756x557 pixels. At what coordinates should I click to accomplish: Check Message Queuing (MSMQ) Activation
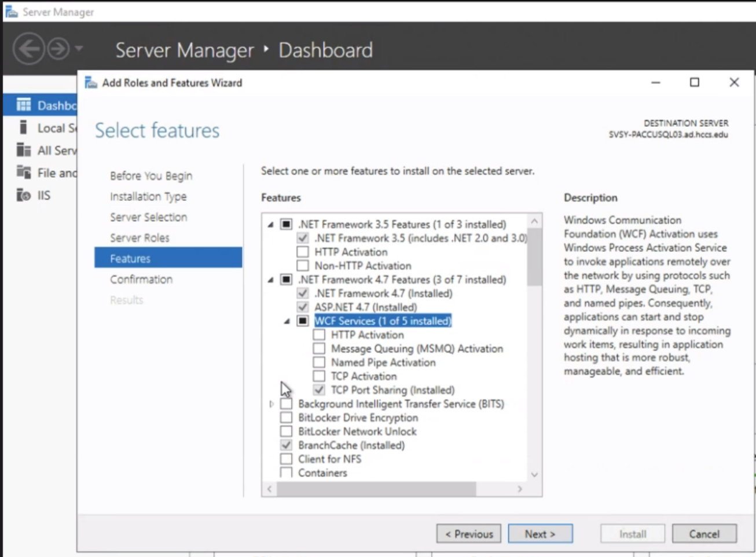pos(319,349)
